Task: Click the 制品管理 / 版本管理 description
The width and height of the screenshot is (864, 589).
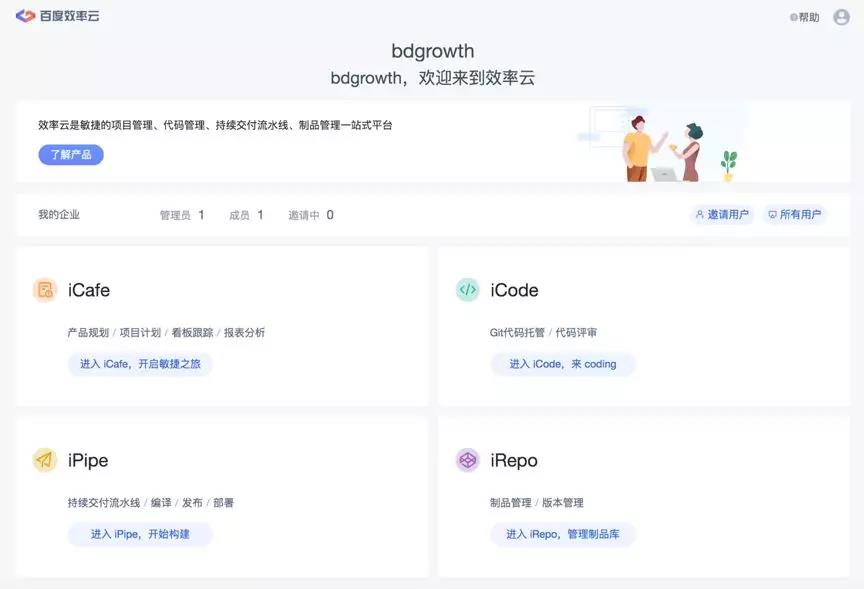Action: coord(536,503)
